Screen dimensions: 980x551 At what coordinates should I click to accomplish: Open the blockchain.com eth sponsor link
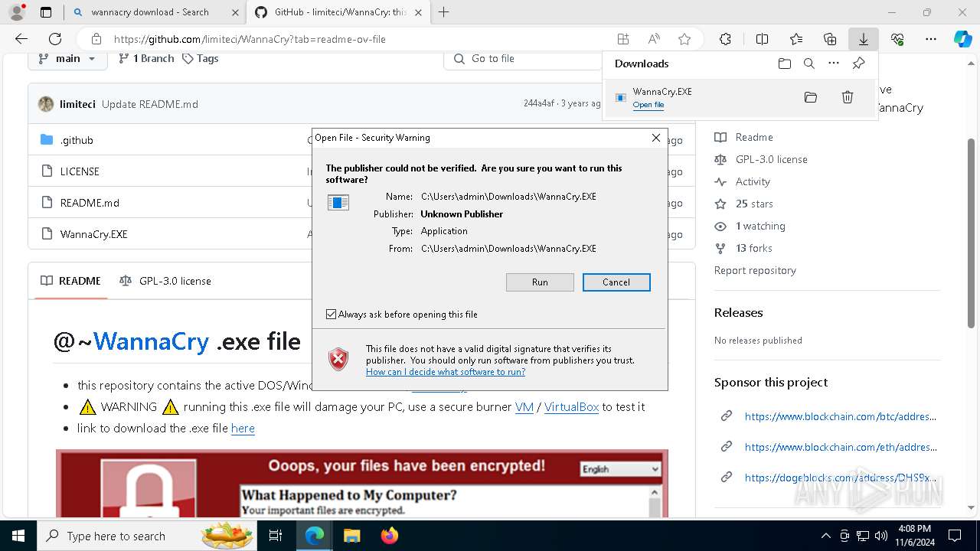(x=841, y=447)
